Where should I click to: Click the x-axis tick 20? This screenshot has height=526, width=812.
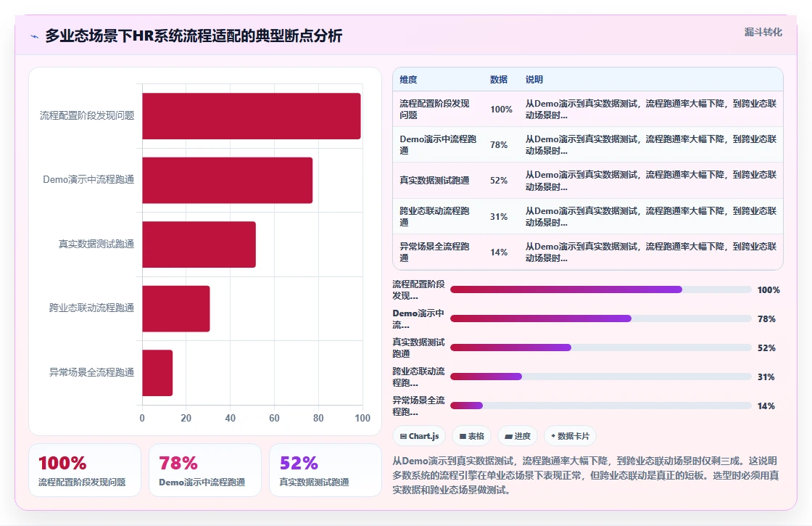click(x=186, y=418)
